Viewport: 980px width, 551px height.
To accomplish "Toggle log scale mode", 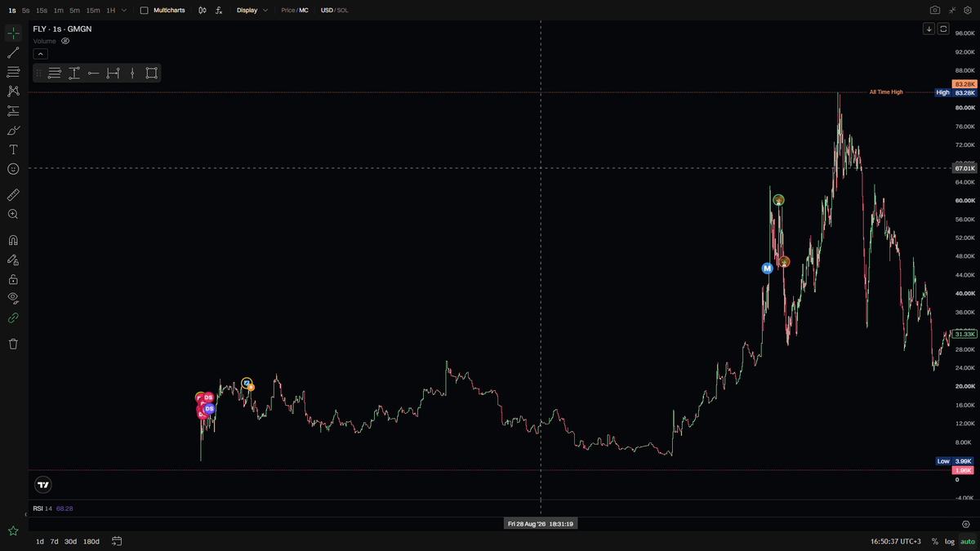I will 949,541.
